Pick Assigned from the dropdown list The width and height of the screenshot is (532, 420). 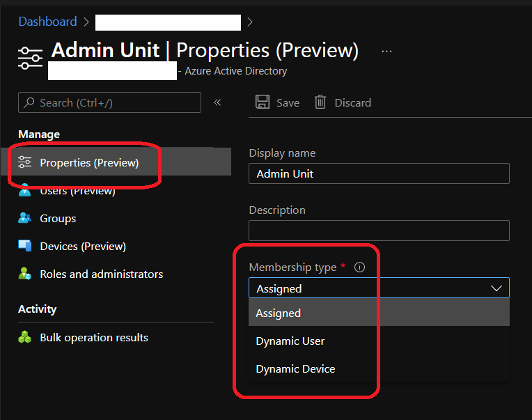tap(279, 313)
